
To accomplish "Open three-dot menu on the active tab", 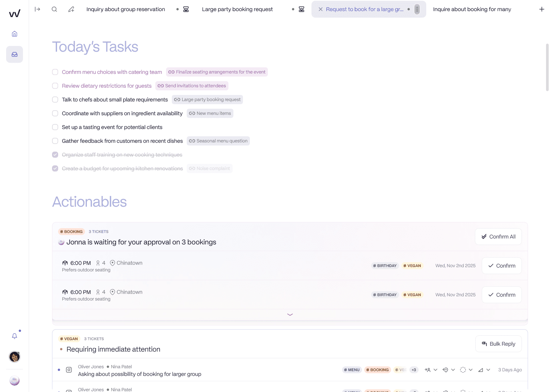I will [x=417, y=9].
